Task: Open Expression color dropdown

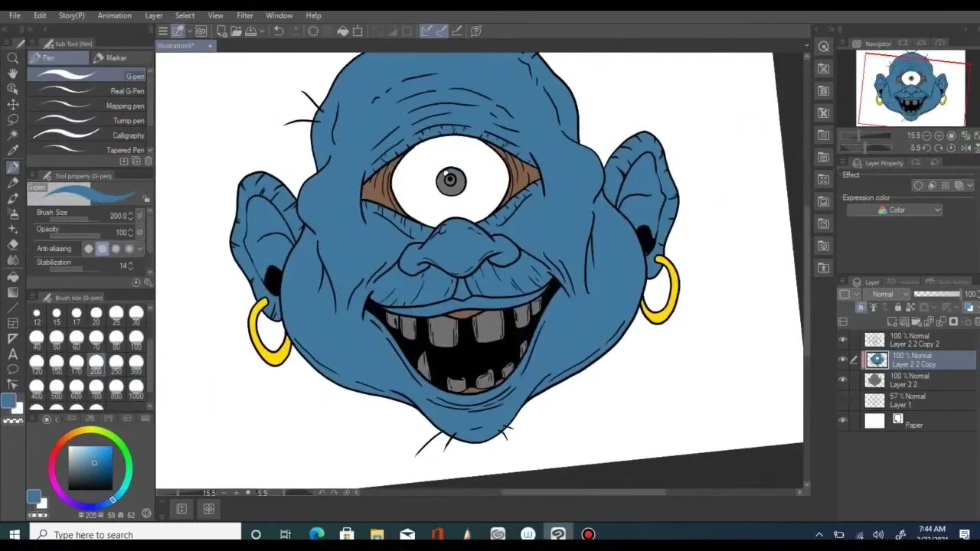Action: pos(894,210)
